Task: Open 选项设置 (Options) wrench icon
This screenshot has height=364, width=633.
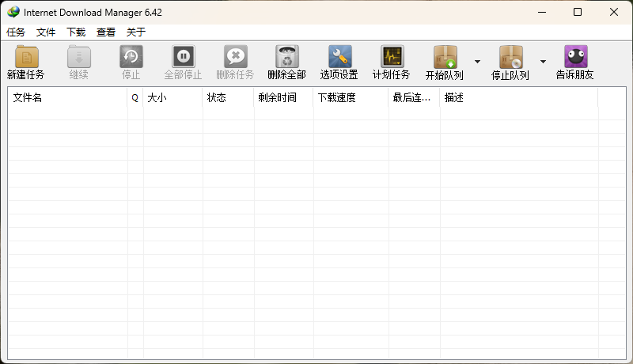Action: point(339,57)
